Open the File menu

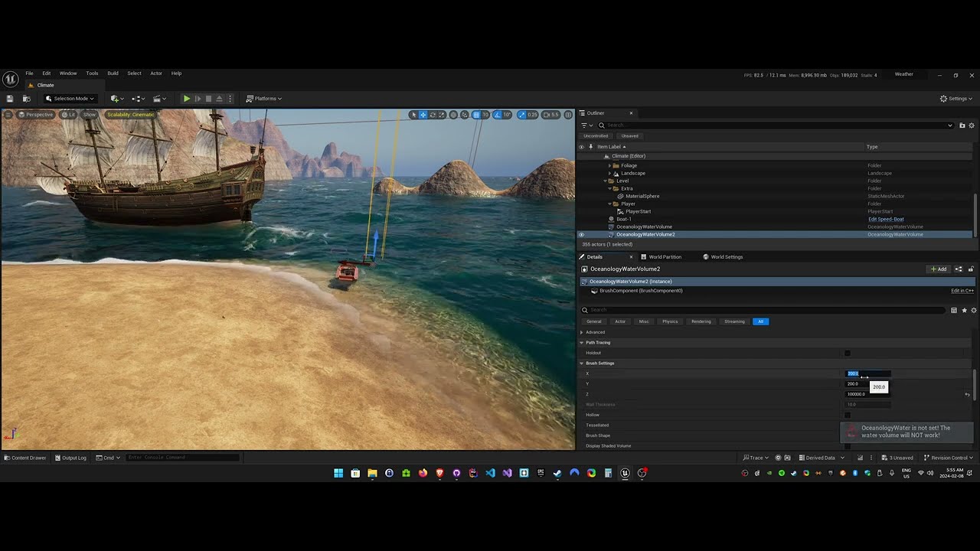click(29, 73)
